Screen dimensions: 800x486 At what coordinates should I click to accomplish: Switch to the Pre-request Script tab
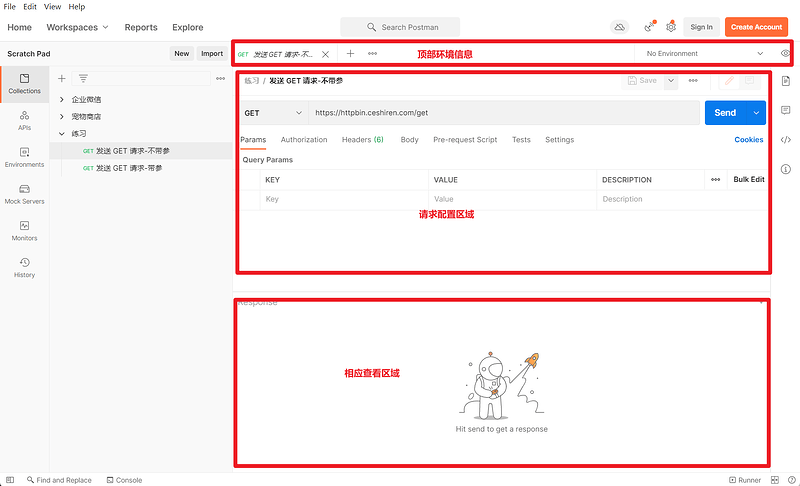[465, 140]
